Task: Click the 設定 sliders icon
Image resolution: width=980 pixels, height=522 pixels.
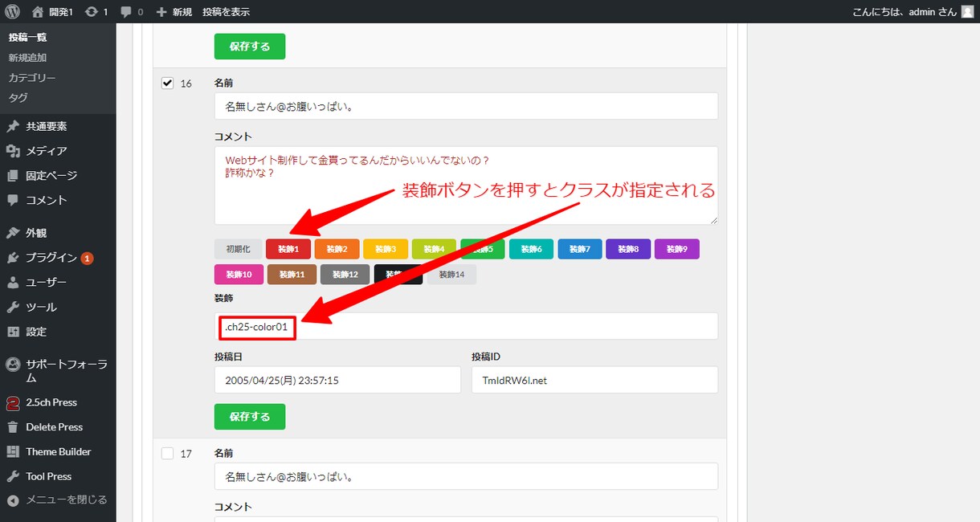Action: pyautogui.click(x=13, y=332)
